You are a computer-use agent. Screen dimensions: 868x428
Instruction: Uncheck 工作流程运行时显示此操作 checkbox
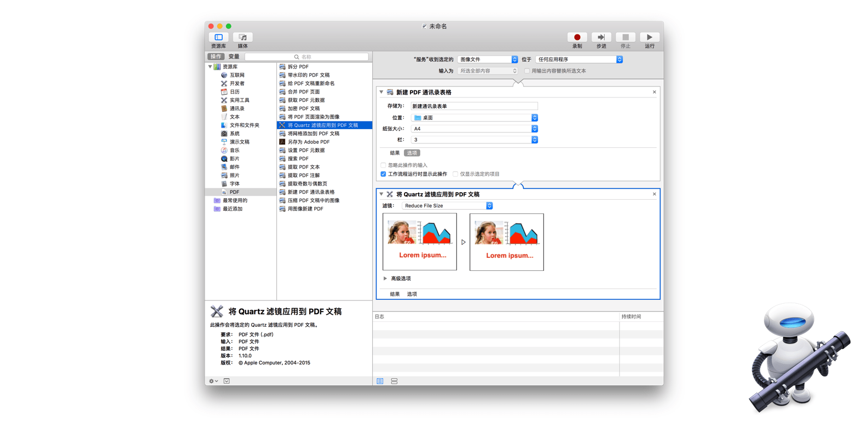click(383, 174)
